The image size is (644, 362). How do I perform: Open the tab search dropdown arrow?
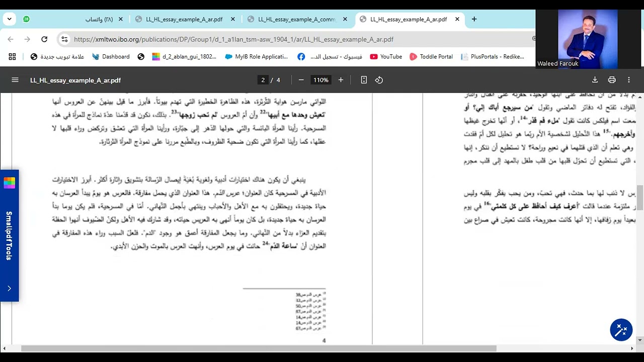9,19
